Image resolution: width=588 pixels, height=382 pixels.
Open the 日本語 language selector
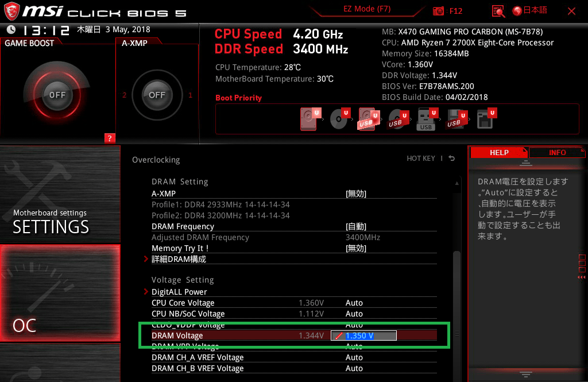[x=535, y=10]
